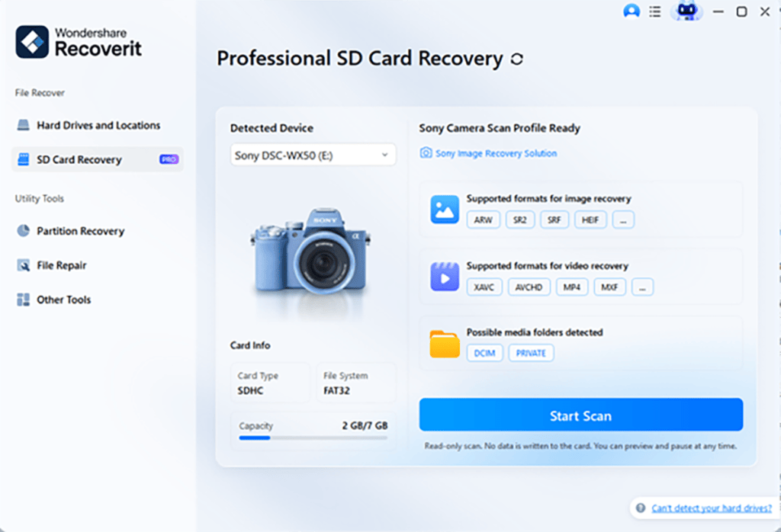Click the refresh icon beside the page title
Screen dimensions: 781x532
(x=517, y=59)
